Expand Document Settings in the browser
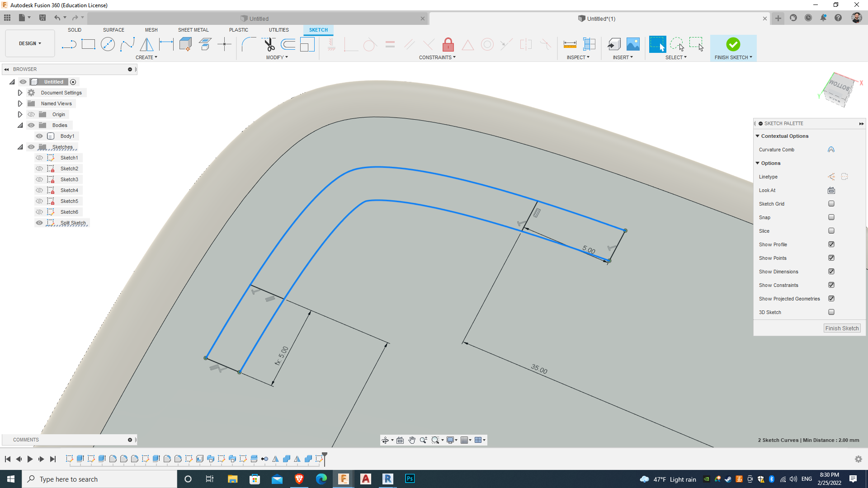Screen dimensions: 868x488 [x=20, y=92]
